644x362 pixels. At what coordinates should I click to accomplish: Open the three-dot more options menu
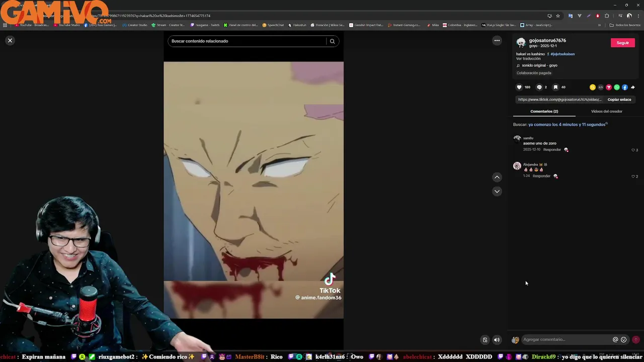pyautogui.click(x=497, y=40)
